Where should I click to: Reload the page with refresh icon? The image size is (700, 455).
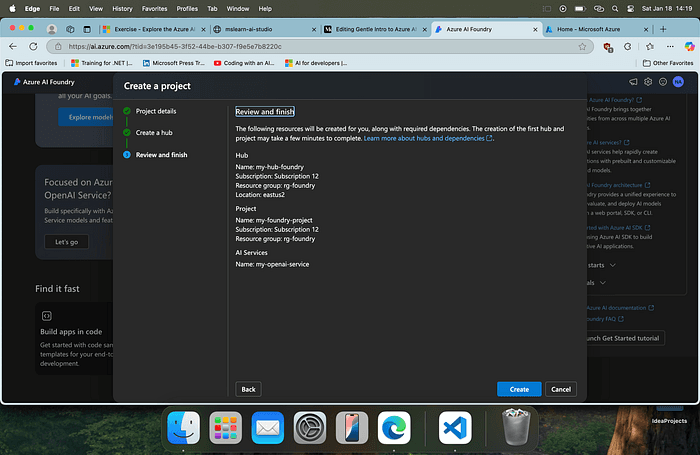[33, 46]
